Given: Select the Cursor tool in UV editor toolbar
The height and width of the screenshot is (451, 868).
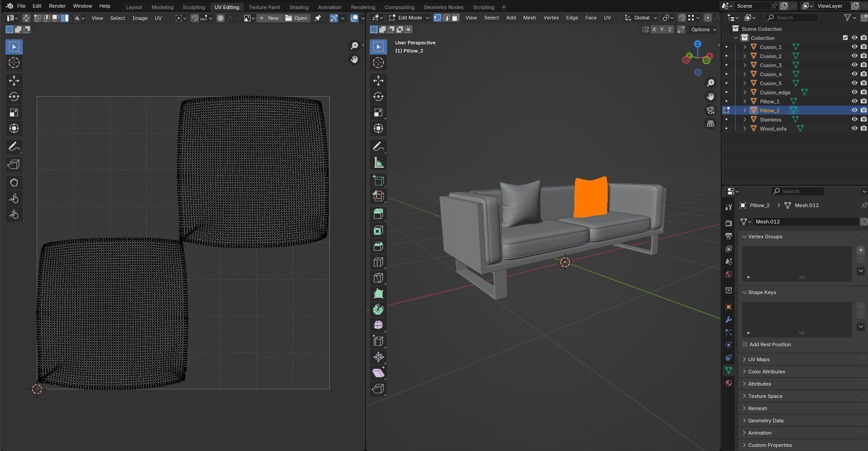Looking at the screenshot, I should pos(14,63).
